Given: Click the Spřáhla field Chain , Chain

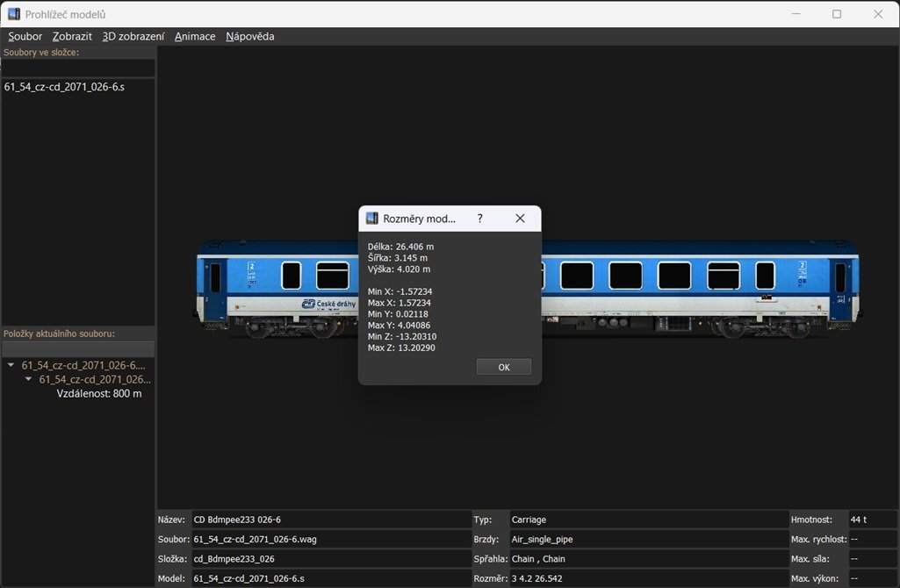Looking at the screenshot, I should 649,559.
